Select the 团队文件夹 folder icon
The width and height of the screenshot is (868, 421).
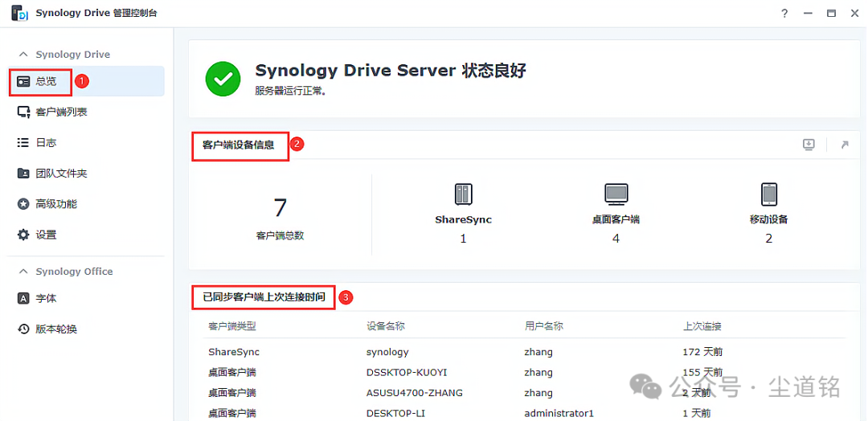[x=23, y=174]
